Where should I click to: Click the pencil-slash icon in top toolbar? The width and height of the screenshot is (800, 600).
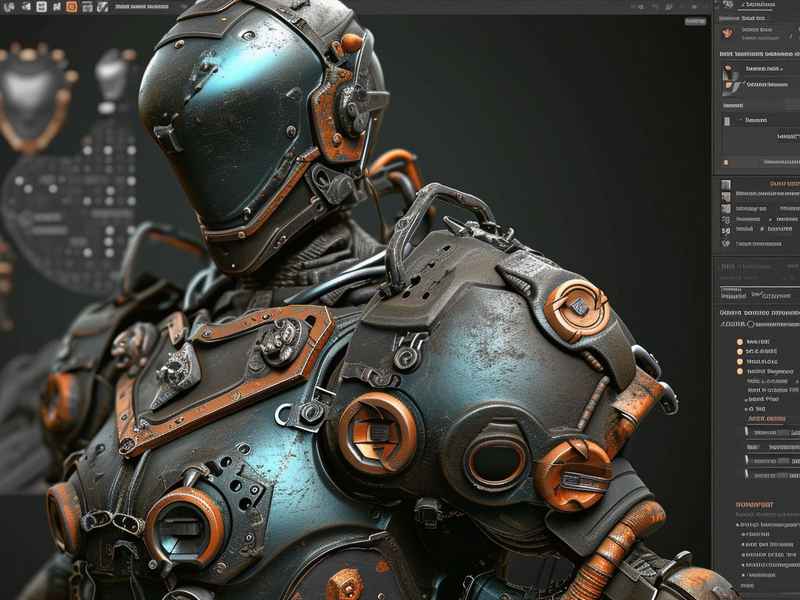point(103,7)
